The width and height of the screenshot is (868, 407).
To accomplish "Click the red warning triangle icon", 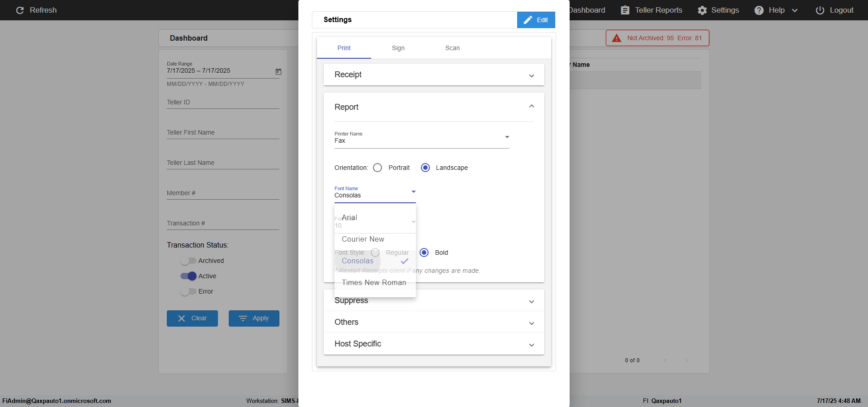I will click(x=617, y=38).
